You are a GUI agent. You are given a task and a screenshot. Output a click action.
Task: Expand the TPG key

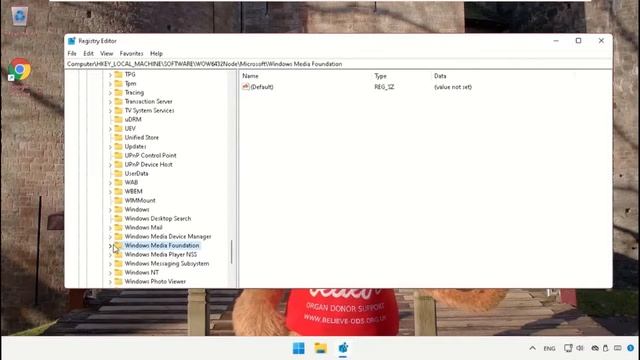pos(110,75)
